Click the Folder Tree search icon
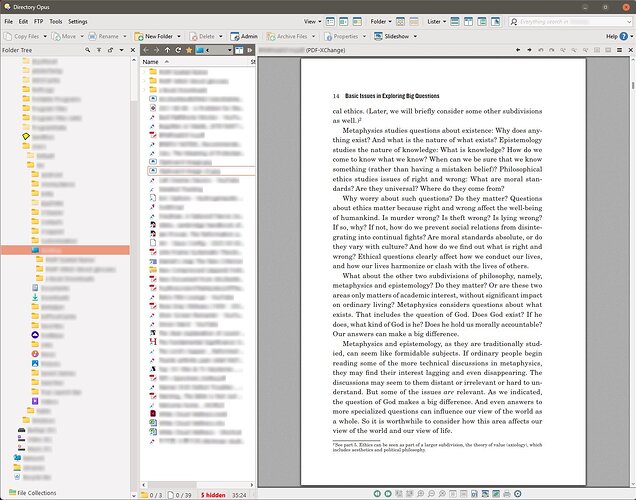The width and height of the screenshot is (636, 500). (x=88, y=50)
